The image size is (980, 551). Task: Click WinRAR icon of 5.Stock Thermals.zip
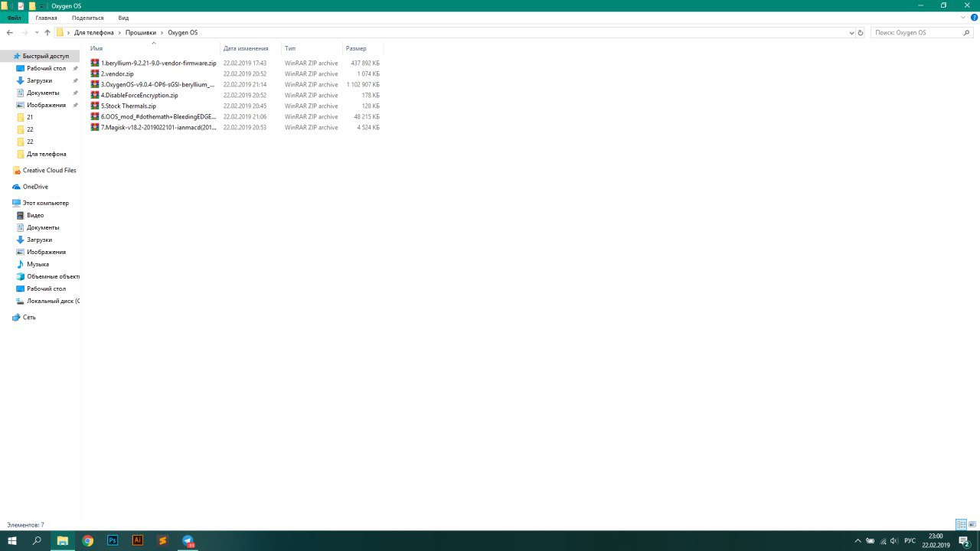click(95, 106)
